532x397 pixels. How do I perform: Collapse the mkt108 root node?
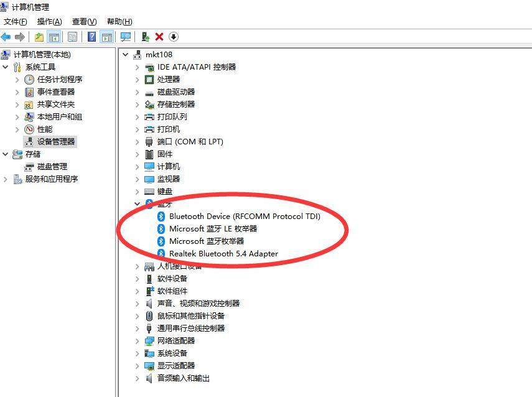126,54
